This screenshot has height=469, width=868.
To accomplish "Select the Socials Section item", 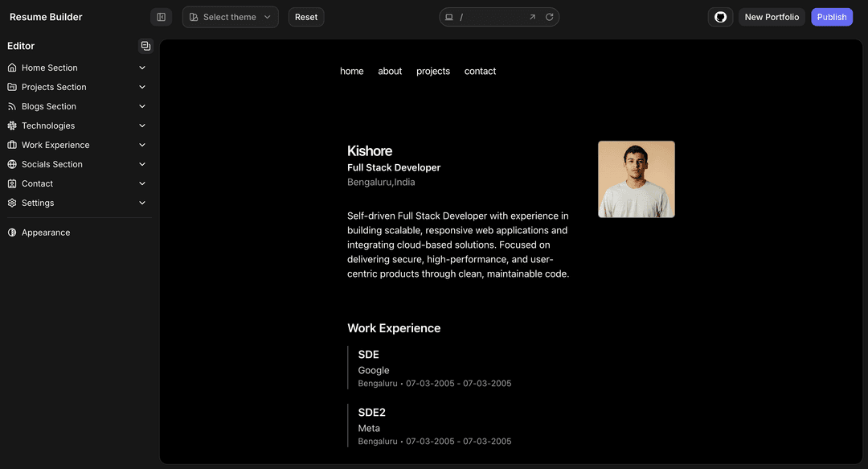I will pyautogui.click(x=52, y=164).
